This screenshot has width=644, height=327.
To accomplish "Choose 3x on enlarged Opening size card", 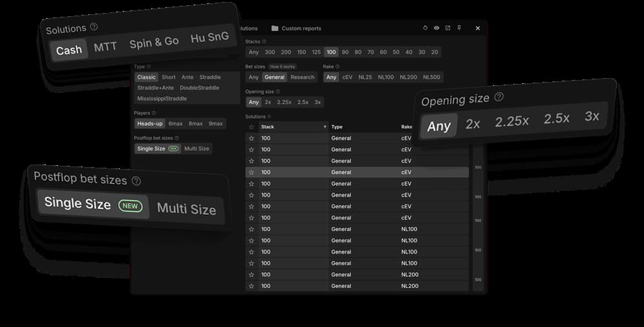I will (592, 116).
